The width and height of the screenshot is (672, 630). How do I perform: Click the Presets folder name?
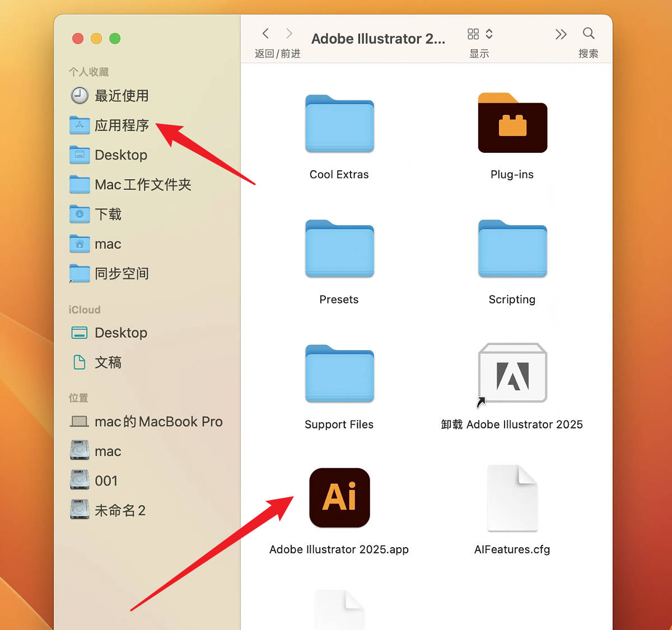point(339,300)
